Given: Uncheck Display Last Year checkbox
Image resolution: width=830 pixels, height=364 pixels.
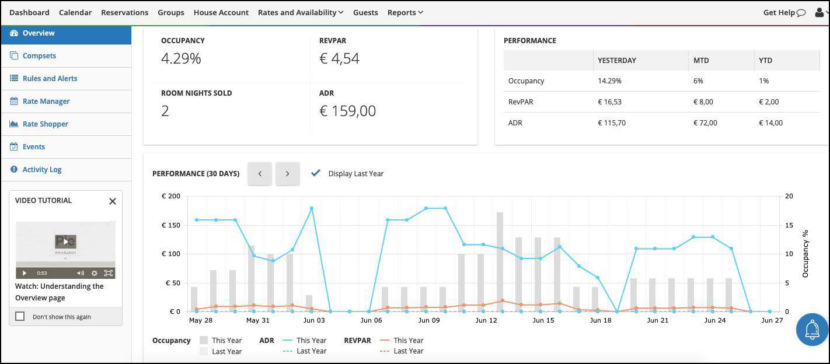Looking at the screenshot, I should tap(315, 173).
